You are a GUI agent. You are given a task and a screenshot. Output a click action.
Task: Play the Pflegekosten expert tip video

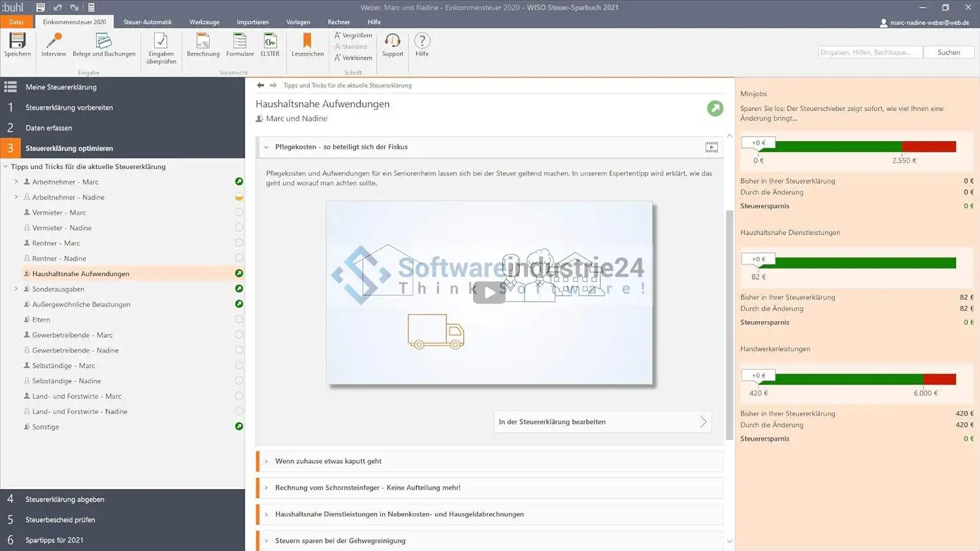489,292
